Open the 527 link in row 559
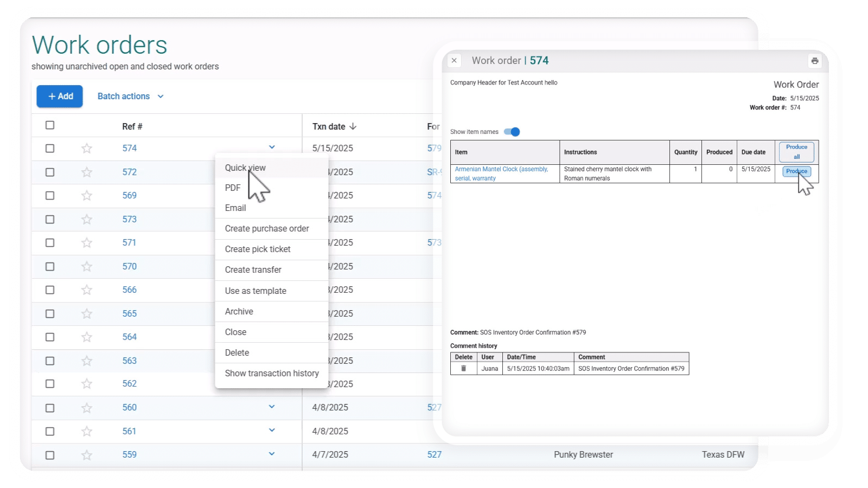Viewport: 868px width, 488px height. tap(434, 455)
